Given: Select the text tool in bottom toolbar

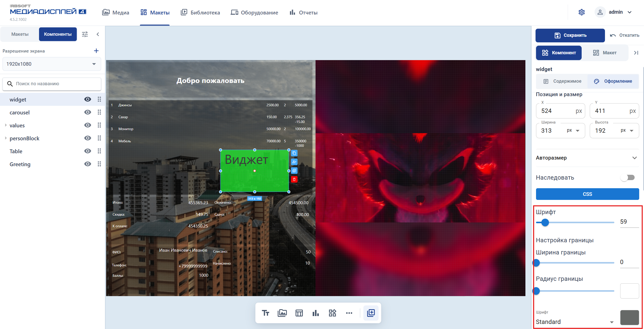Looking at the screenshot, I should pyautogui.click(x=265, y=313).
